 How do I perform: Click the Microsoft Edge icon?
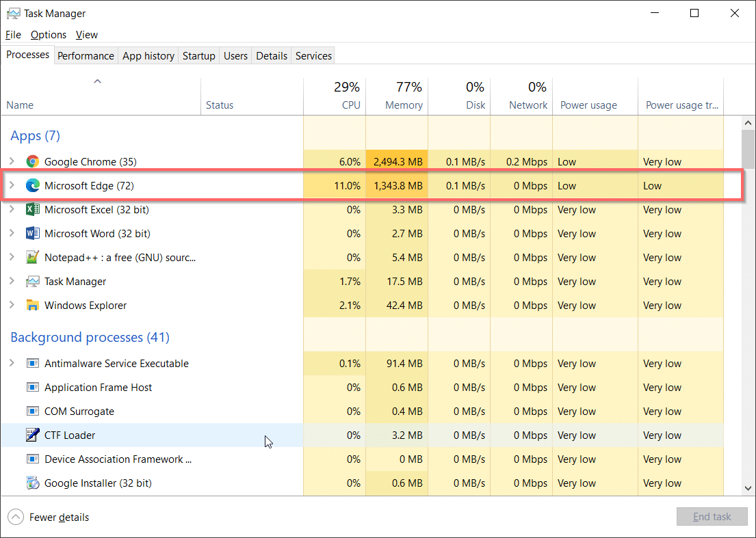click(32, 186)
